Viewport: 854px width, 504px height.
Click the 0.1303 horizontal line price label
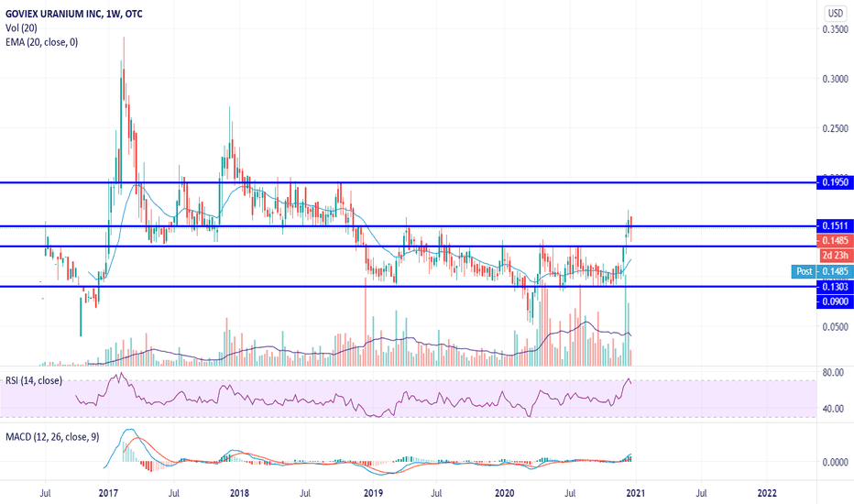click(x=835, y=287)
